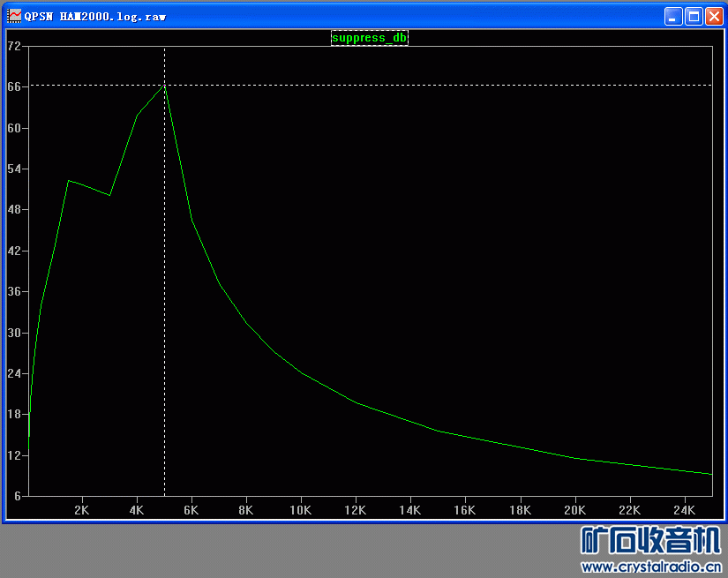The height and width of the screenshot is (578, 728).
Task: Click the 48 tick label on the vertical axis
Action: [x=14, y=210]
